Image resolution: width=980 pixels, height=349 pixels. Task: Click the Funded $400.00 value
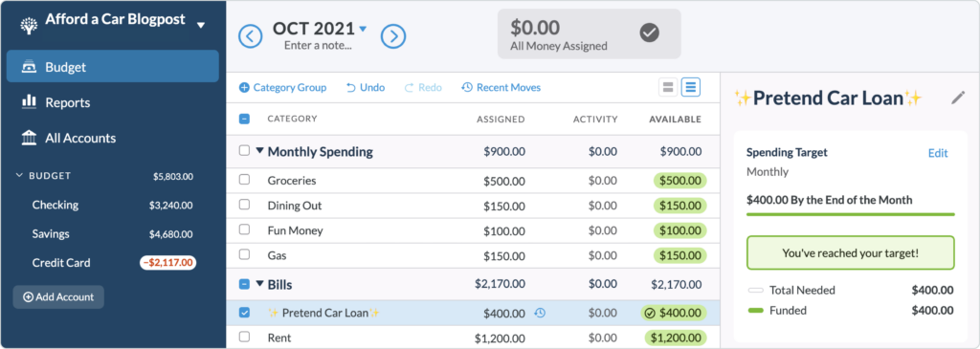[x=932, y=311]
